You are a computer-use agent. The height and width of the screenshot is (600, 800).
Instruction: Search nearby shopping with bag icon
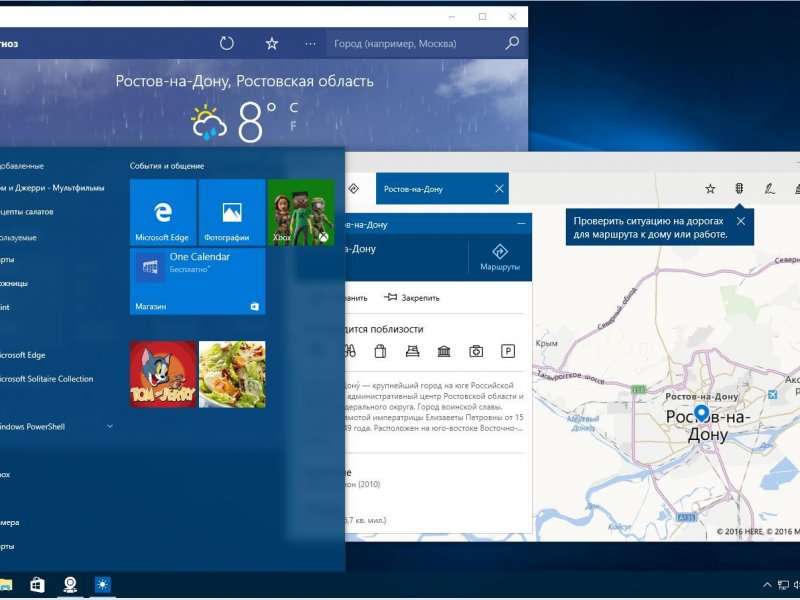pyautogui.click(x=380, y=351)
